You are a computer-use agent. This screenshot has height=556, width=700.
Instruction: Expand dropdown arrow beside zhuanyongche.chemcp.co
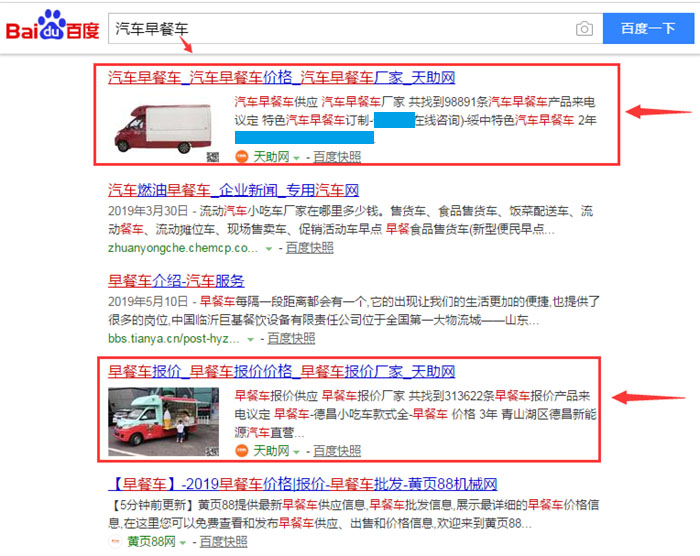(269, 249)
